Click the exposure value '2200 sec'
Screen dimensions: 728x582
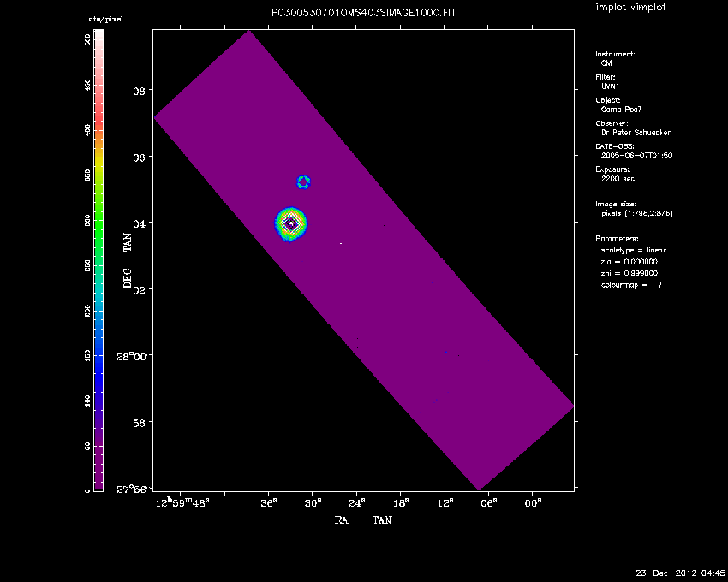point(618,179)
